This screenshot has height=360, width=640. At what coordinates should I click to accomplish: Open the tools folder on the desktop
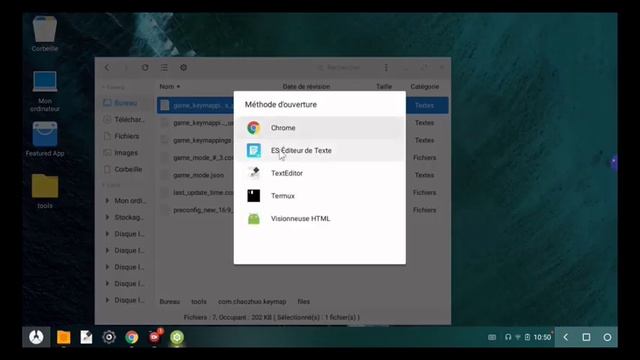[x=45, y=191]
